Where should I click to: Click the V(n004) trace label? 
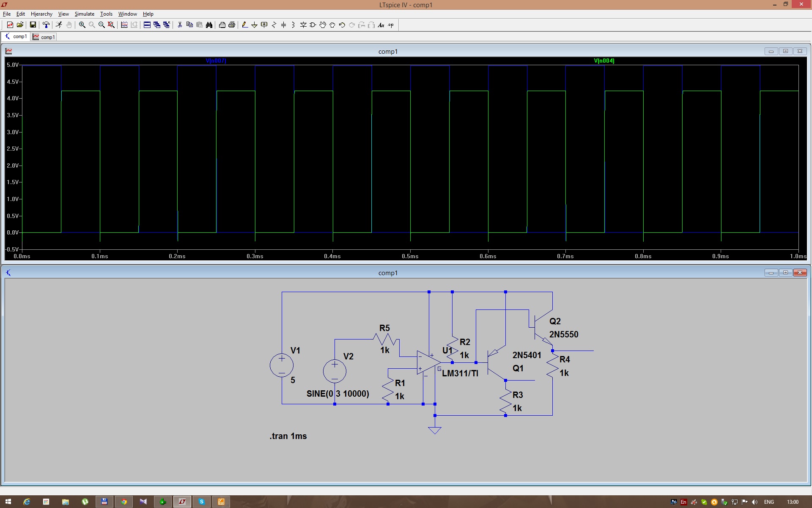pyautogui.click(x=604, y=61)
